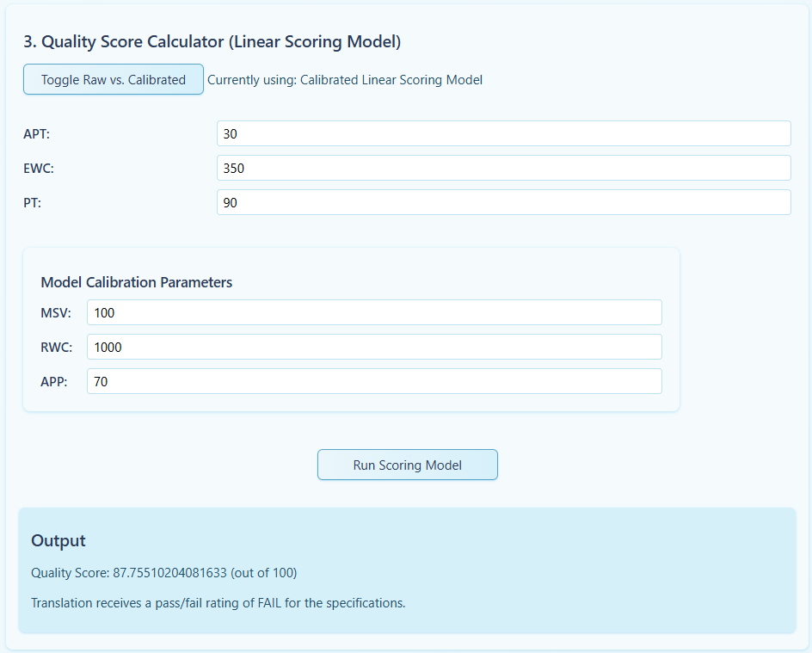Click the MSV label in calibration panel
This screenshot has height=653, width=812.
(56, 313)
